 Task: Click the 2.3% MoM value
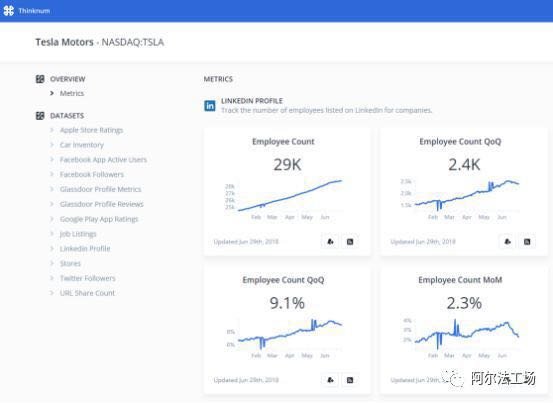464,303
